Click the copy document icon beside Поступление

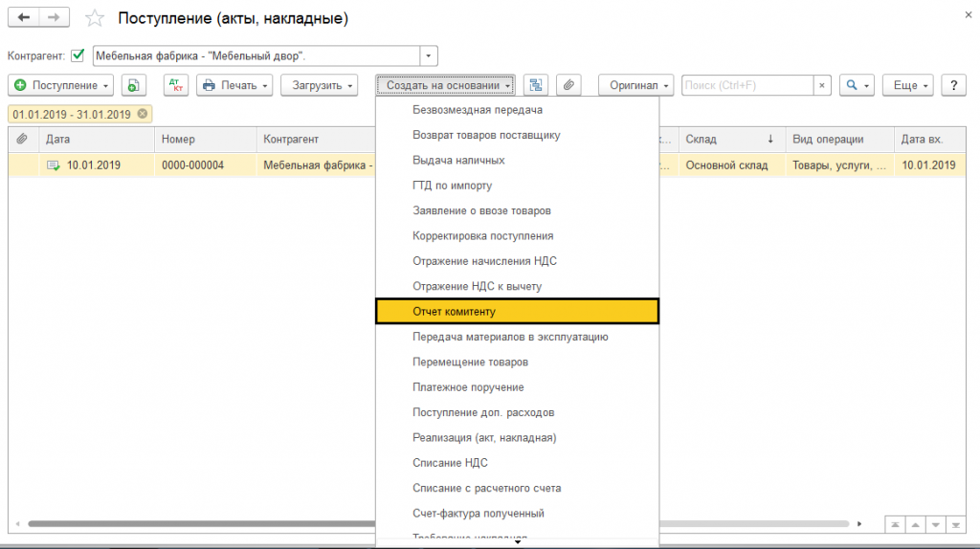(133, 85)
